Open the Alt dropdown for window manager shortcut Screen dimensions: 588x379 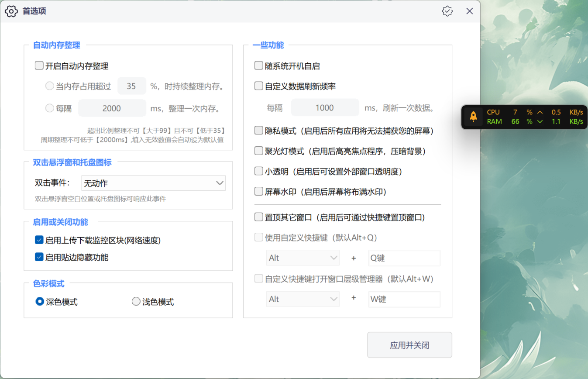pos(303,299)
